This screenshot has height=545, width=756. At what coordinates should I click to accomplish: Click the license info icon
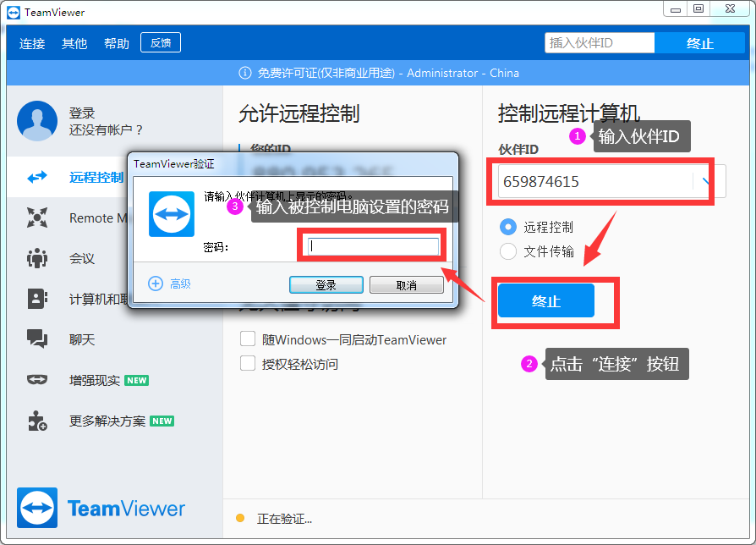[245, 73]
